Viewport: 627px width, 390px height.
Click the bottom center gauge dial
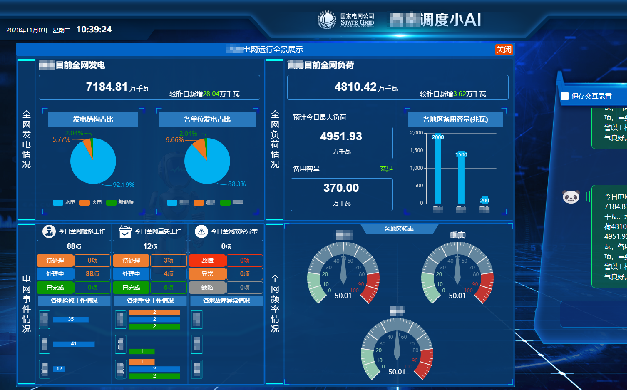(x=397, y=348)
